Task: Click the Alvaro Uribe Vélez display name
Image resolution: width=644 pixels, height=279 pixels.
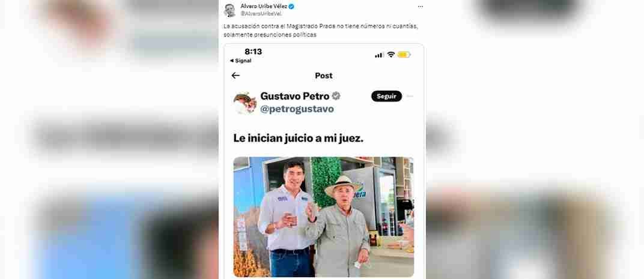Action: (x=264, y=6)
